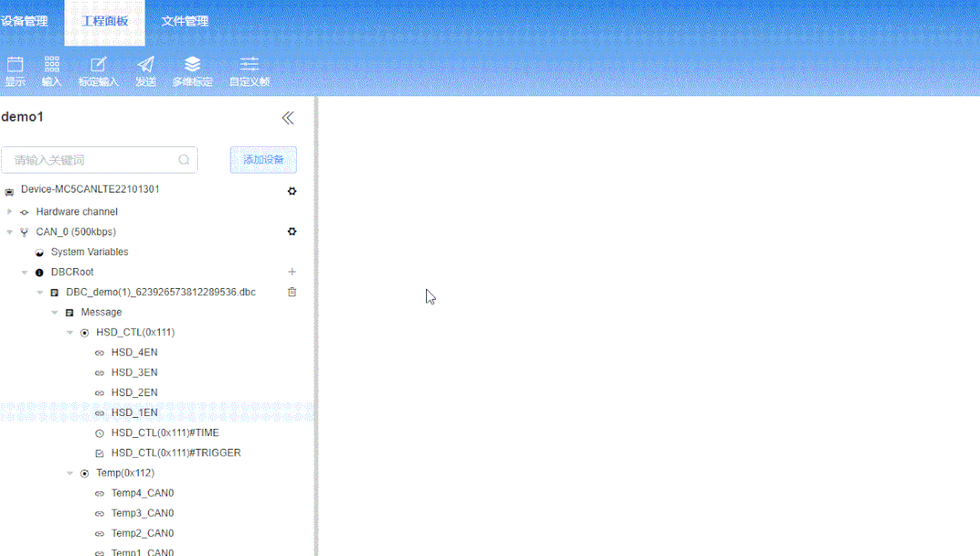The height and width of the screenshot is (556, 980).
Task: Delete the DBC_demo(1) dbc file
Action: point(292,292)
